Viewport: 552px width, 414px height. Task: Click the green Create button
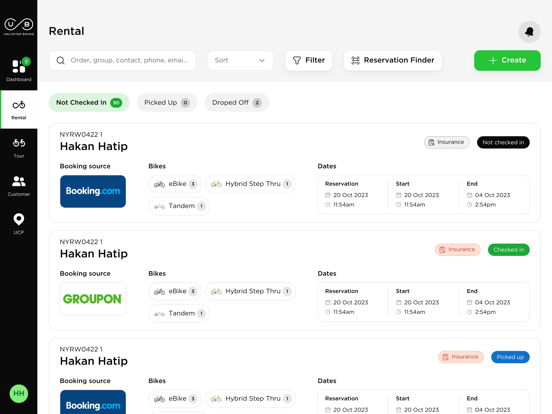coord(507,61)
